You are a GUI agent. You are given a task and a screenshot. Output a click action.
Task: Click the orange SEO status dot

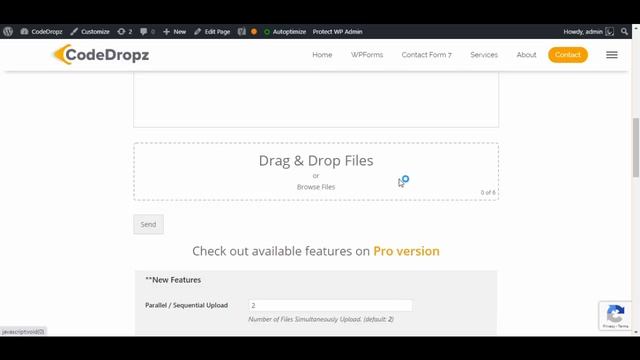coord(254,31)
